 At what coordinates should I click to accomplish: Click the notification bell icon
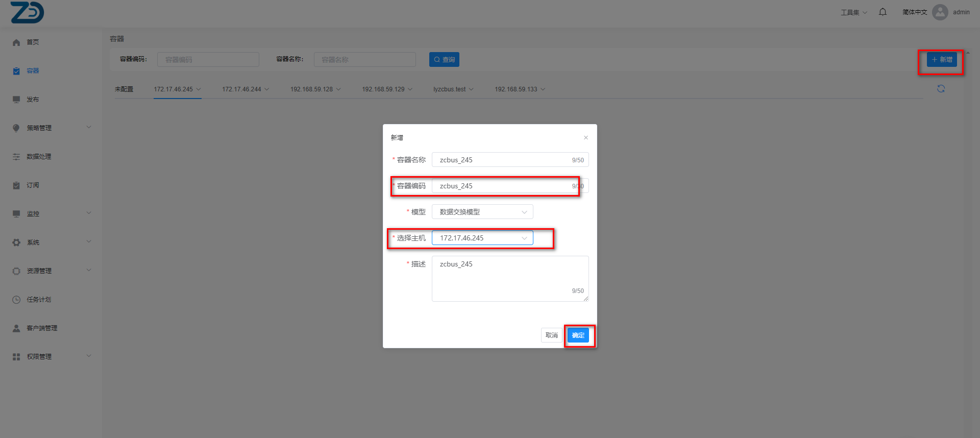pyautogui.click(x=883, y=12)
